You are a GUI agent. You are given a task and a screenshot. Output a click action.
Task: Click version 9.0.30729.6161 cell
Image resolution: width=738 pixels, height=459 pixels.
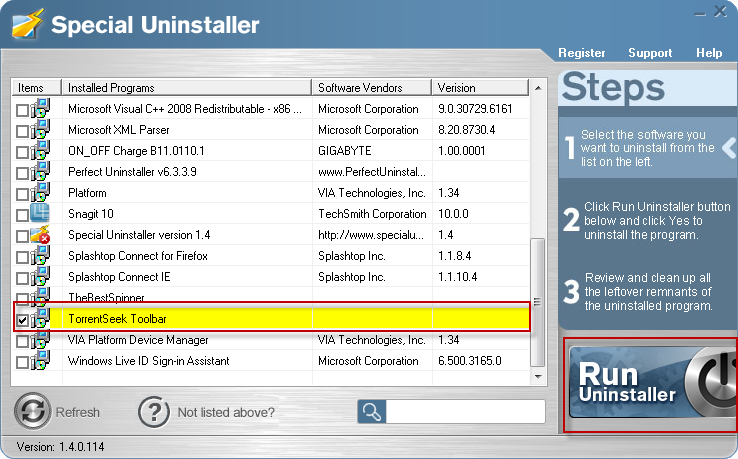(475, 109)
